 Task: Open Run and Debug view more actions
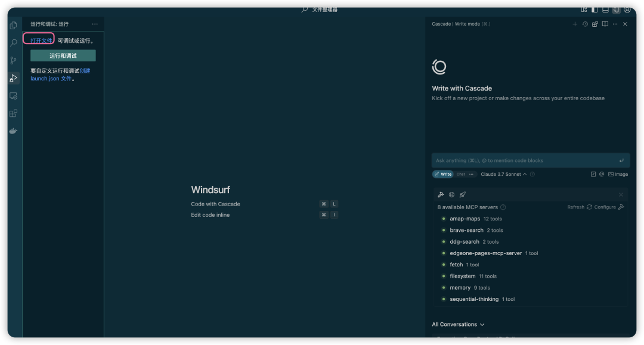tap(95, 24)
